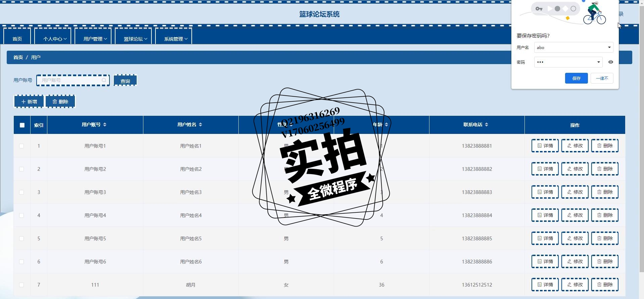This screenshot has height=299, width=644.
Task: Check the row for 用户账号1
Action: coord(21,146)
